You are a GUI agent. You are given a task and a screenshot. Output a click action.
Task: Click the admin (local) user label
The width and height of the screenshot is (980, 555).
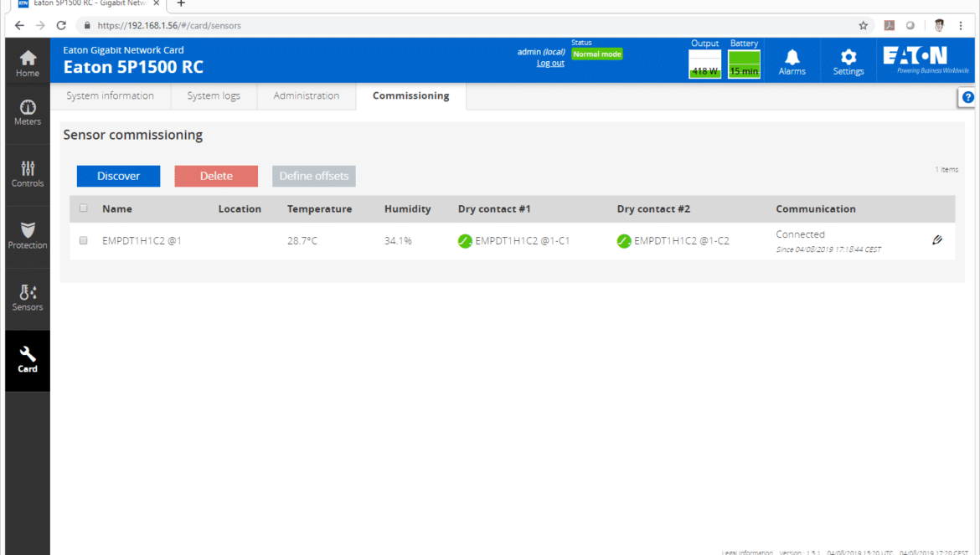click(540, 52)
